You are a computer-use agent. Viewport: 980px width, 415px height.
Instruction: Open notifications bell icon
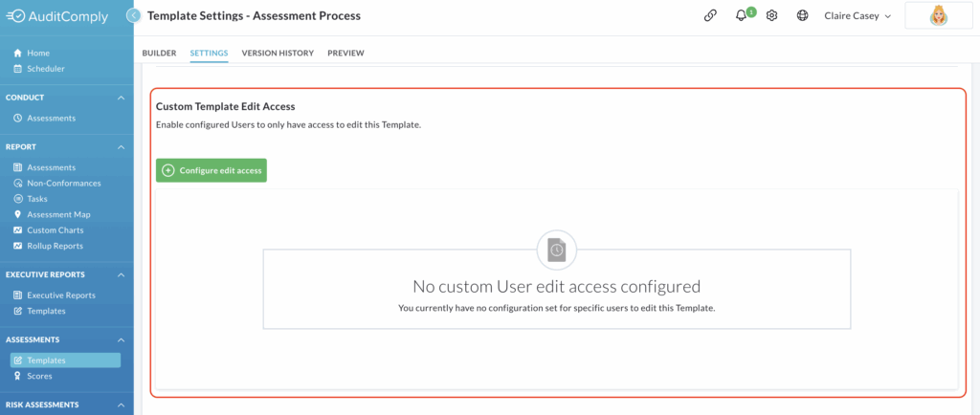[742, 16]
